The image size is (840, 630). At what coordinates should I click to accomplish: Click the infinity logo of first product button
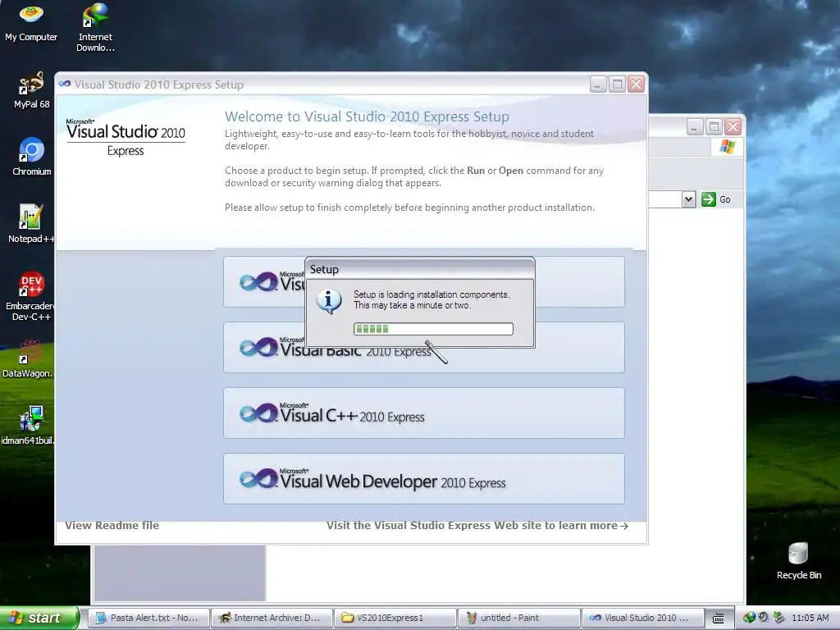[x=258, y=282]
